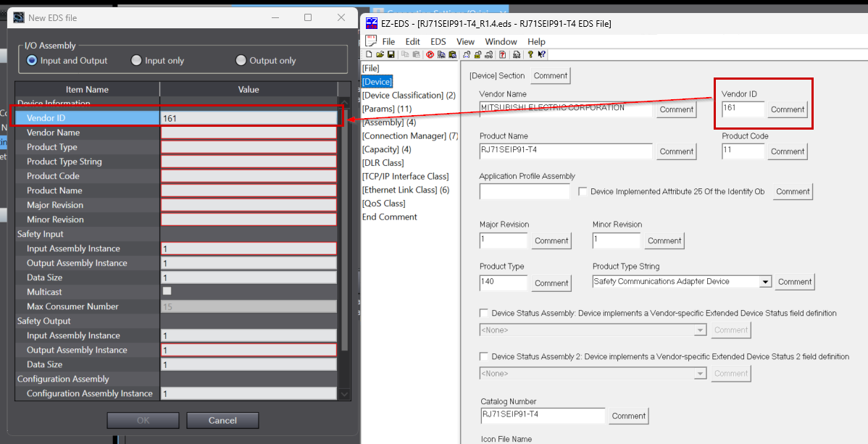
Task: Click the EZ-EDS application icon in title bar
Action: pos(370,23)
